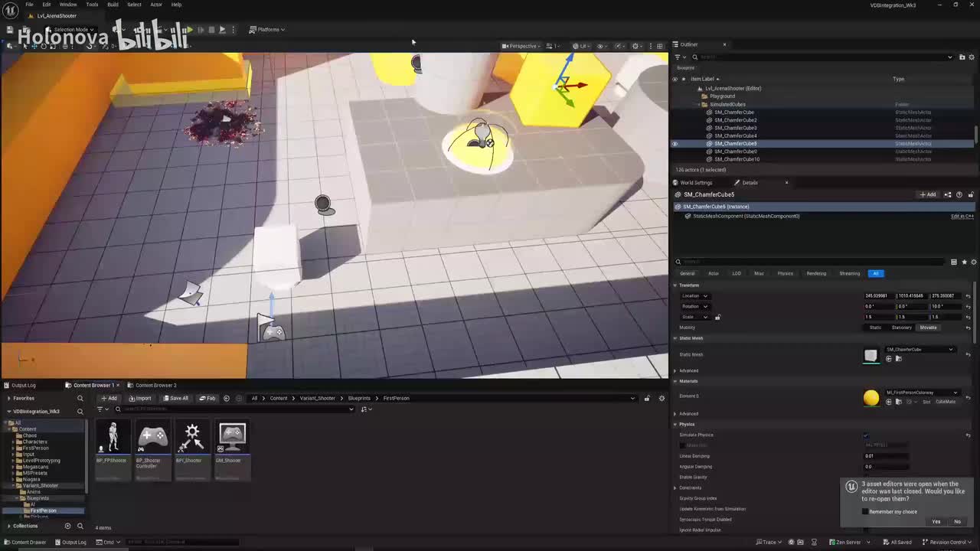Click the Linear Damping value field

point(887,456)
